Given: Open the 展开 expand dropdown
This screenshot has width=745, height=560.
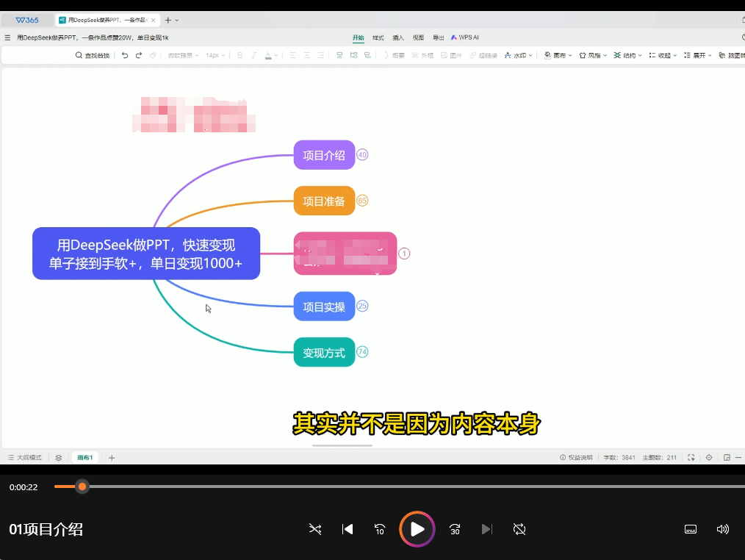Looking at the screenshot, I should coord(697,55).
